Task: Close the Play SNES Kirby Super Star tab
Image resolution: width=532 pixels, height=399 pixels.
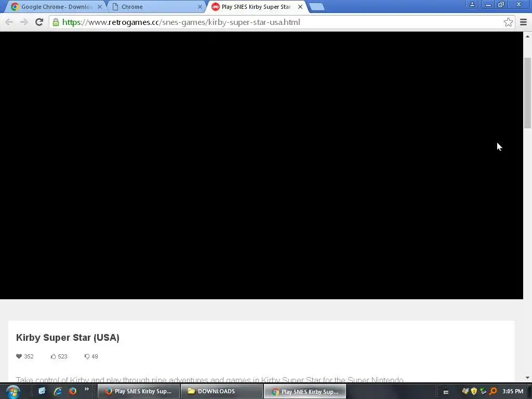Action: click(300, 7)
